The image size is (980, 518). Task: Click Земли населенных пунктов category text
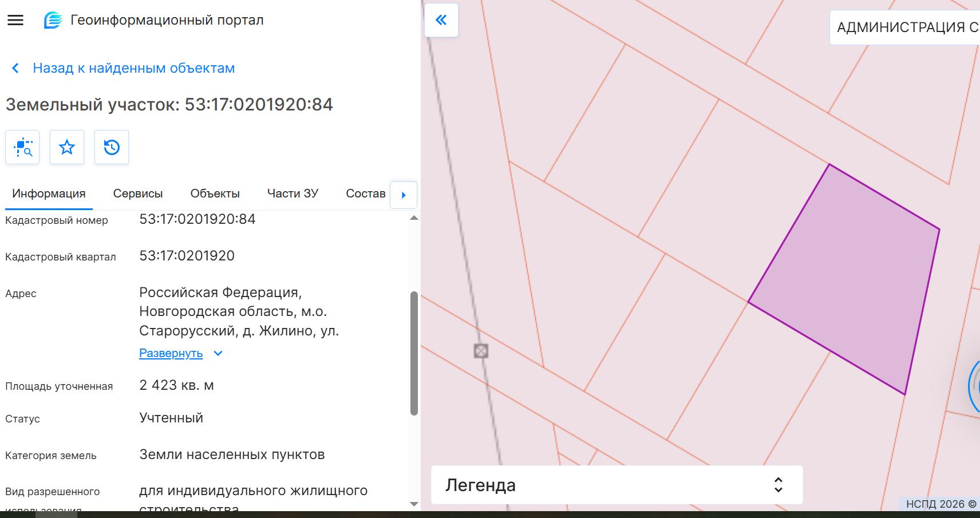[232, 454]
